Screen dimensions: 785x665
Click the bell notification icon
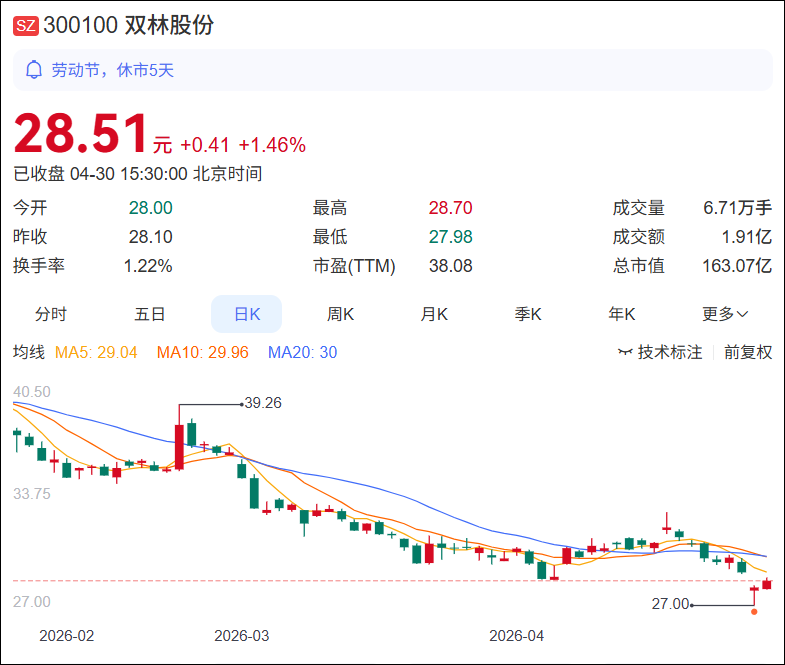34,70
